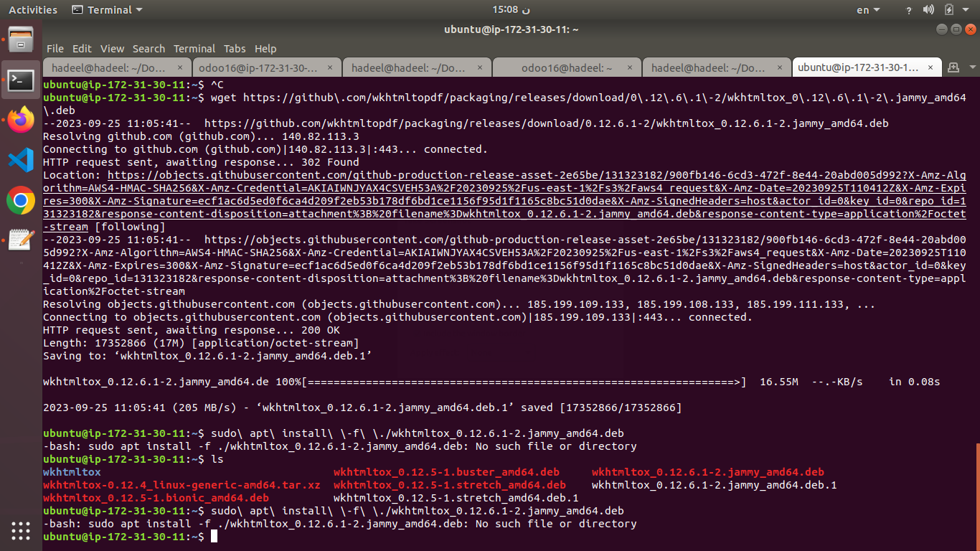Click wkhtmltox_0.12.5-1.bionic_amd64.deb filename

[156, 498]
